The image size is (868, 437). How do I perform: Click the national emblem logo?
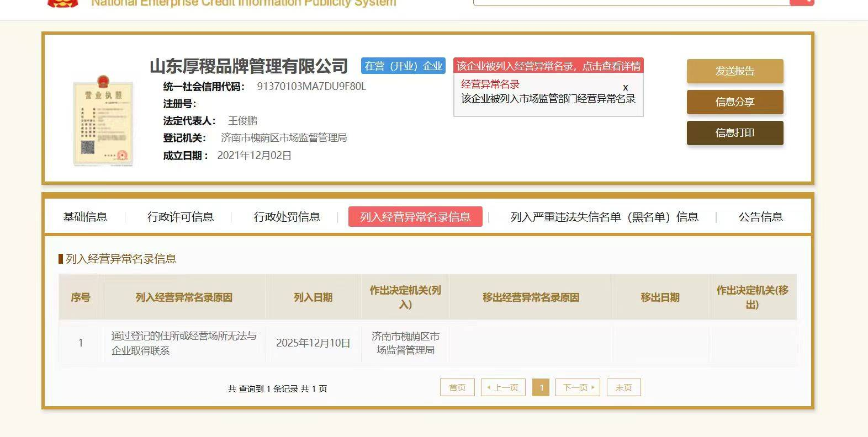tap(62, 3)
